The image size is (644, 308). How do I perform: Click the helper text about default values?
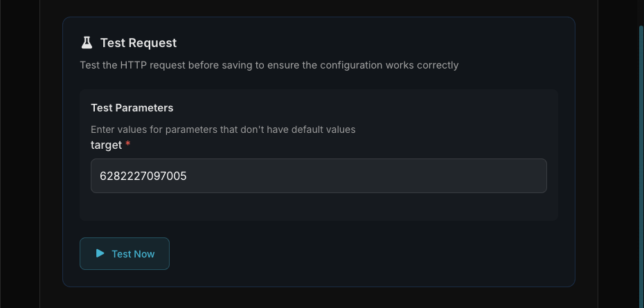coord(223,129)
